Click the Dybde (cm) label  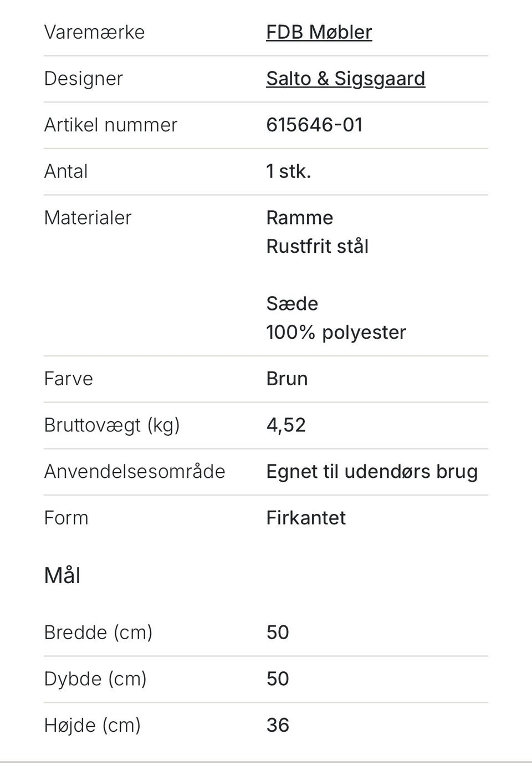[95, 679]
